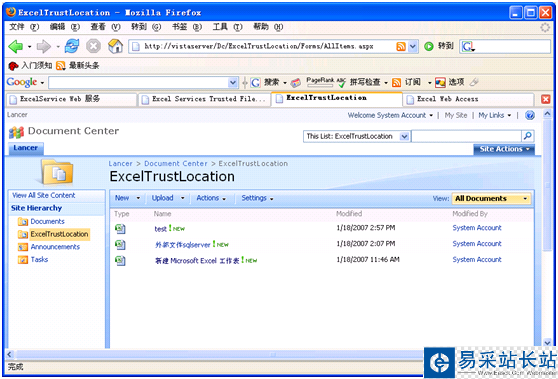Switch to ExcelService Web 服务 tab
Screen dimensions: 558x379
[72, 99]
